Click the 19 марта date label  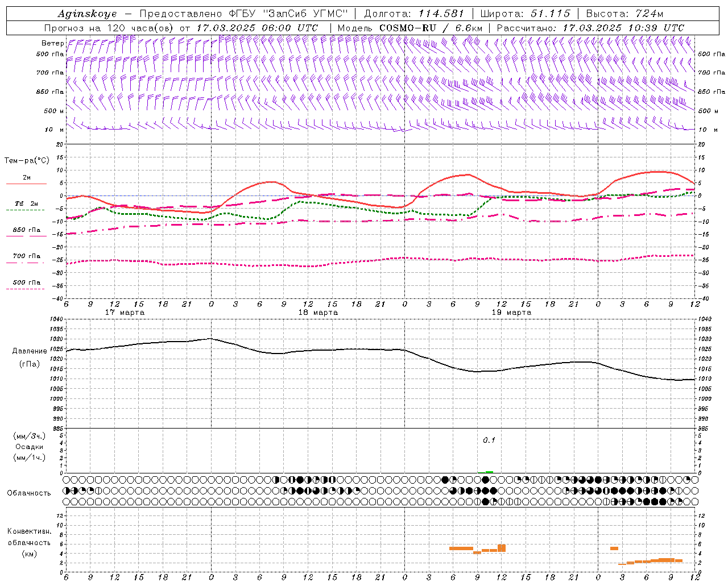tap(511, 313)
